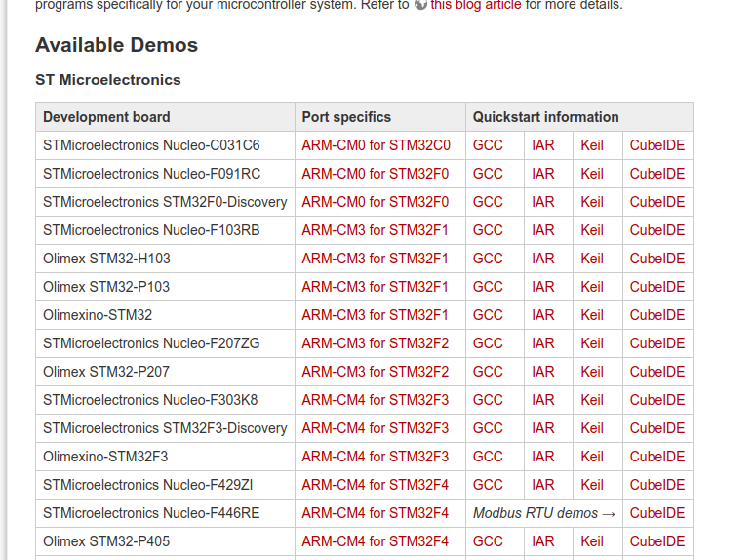Click the 'Available Demos' heading
This screenshot has width=754, height=560.
coord(116,45)
